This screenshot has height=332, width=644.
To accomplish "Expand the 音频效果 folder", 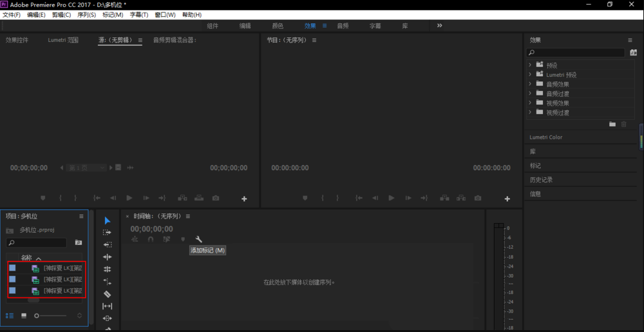I will click(x=530, y=84).
